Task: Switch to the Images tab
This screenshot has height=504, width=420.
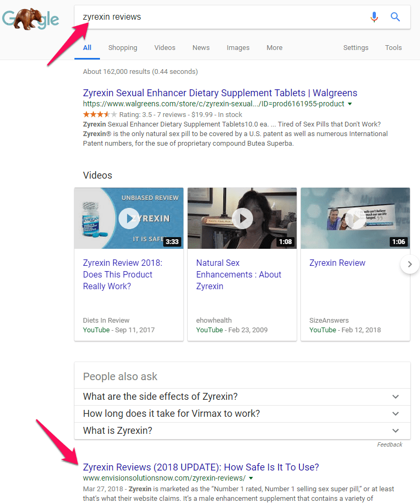Action: click(x=238, y=47)
